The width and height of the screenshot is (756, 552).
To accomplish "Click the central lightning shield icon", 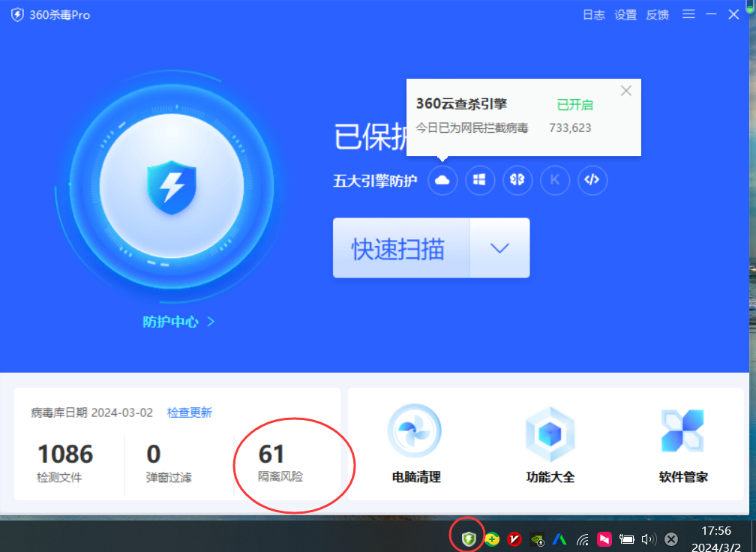I will [x=172, y=184].
